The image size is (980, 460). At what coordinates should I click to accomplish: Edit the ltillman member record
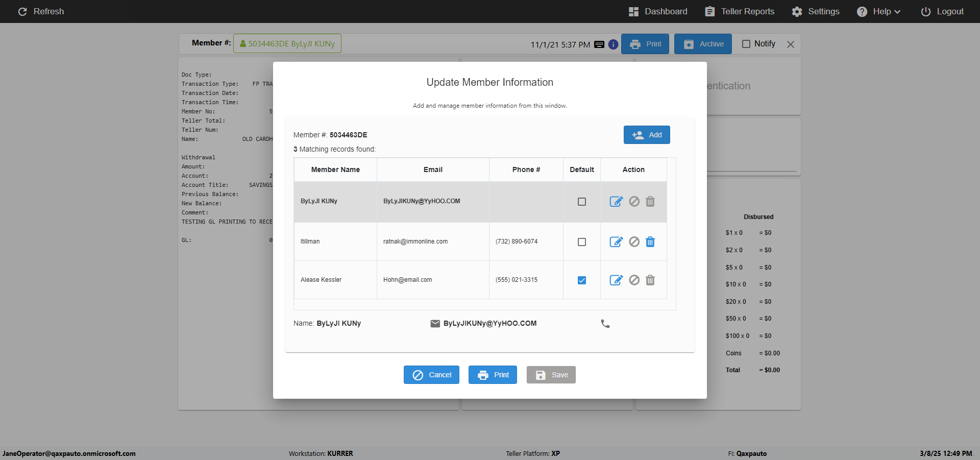click(616, 242)
